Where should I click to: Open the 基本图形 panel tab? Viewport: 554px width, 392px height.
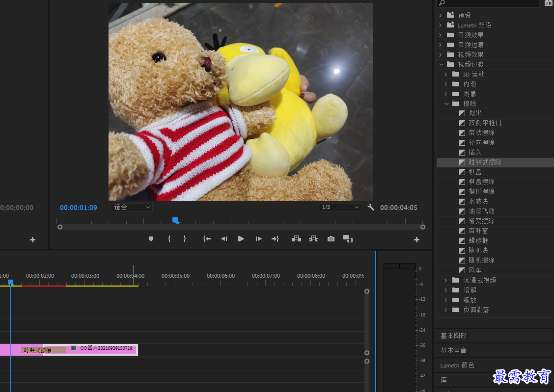pyautogui.click(x=453, y=336)
